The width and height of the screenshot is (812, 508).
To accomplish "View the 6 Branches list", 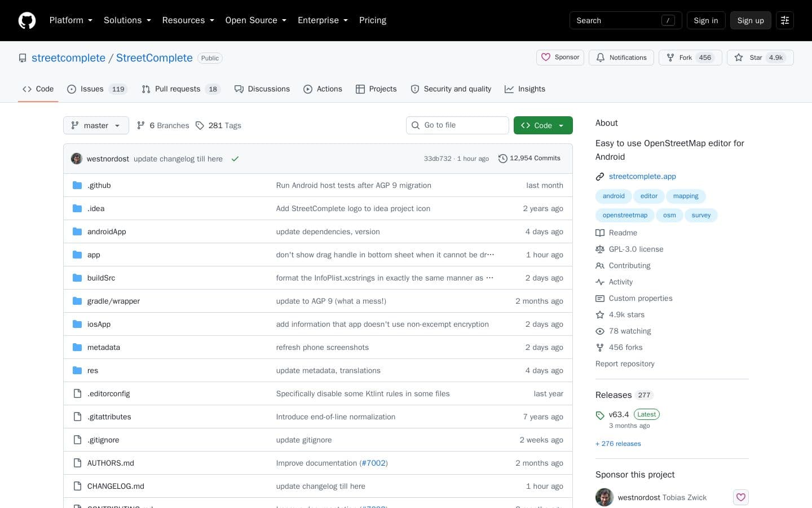I will (163, 125).
